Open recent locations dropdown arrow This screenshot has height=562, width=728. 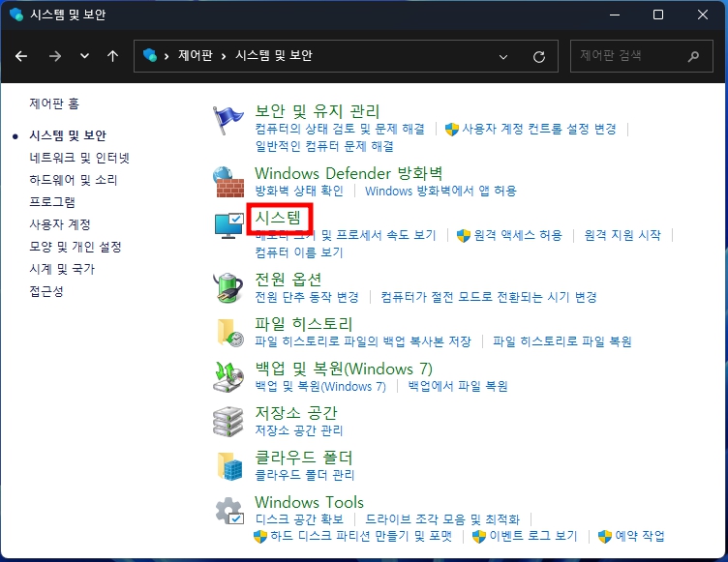coord(84,56)
